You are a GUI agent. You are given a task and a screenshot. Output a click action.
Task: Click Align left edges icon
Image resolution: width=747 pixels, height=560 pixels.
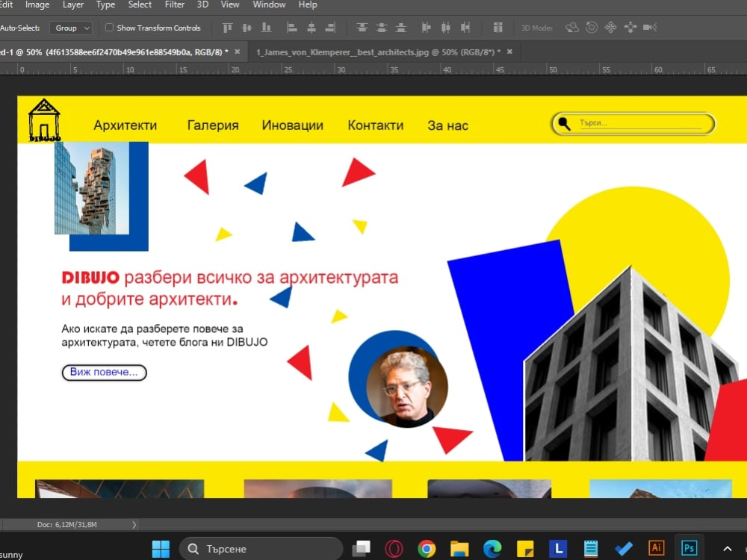[291, 28]
